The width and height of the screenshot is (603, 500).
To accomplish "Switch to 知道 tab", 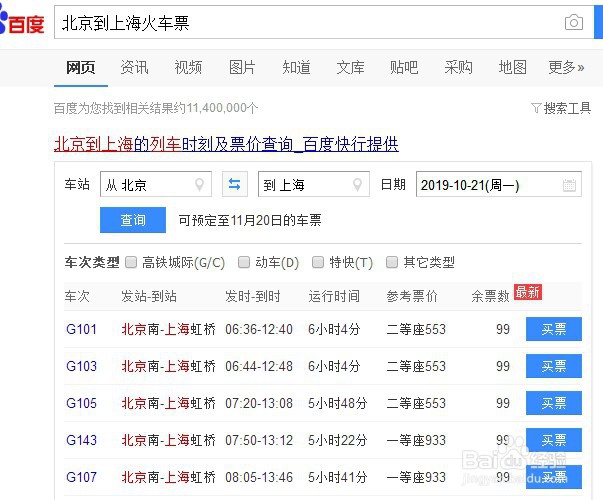I will [297, 68].
